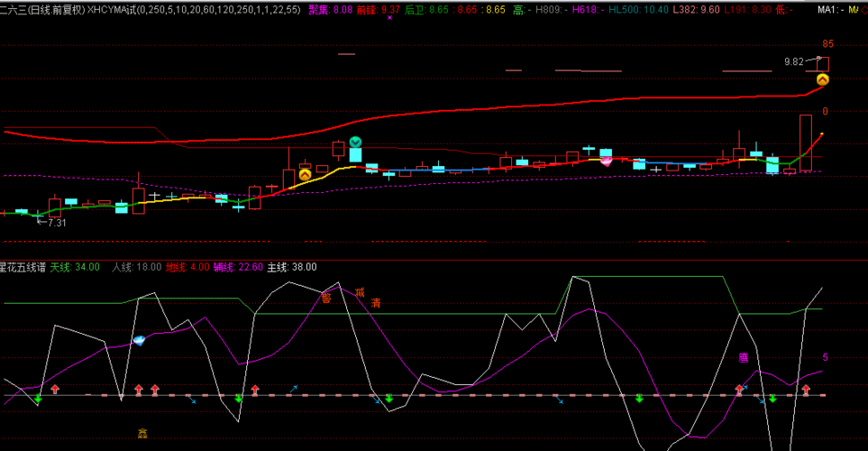Click the H809 indicator label

point(552,10)
